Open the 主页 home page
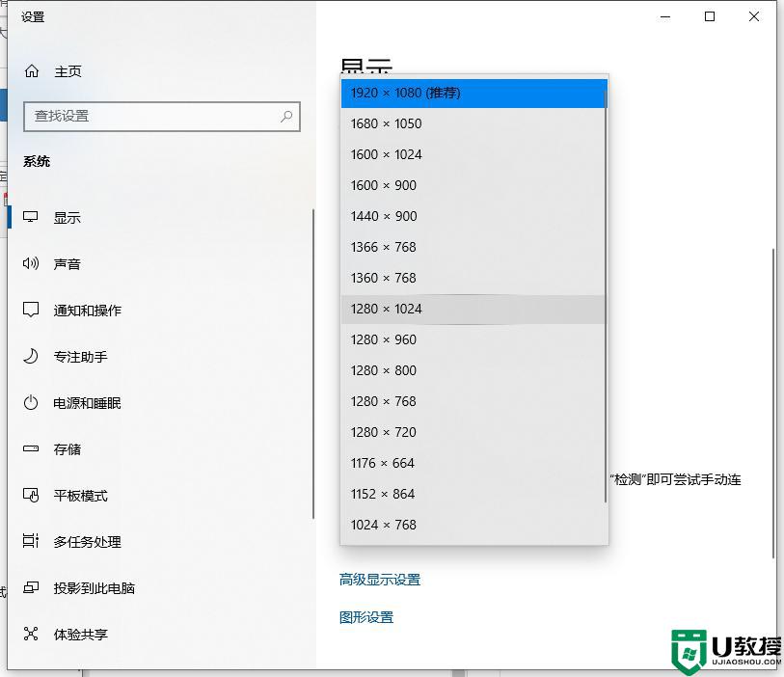784x677 pixels. point(68,71)
